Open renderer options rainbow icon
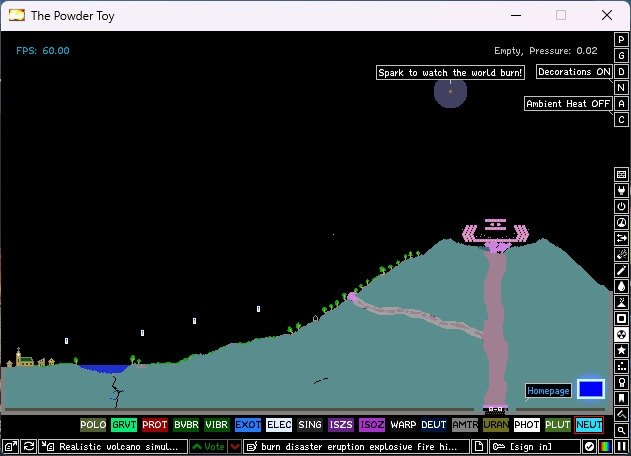631x456 pixels. click(605, 446)
